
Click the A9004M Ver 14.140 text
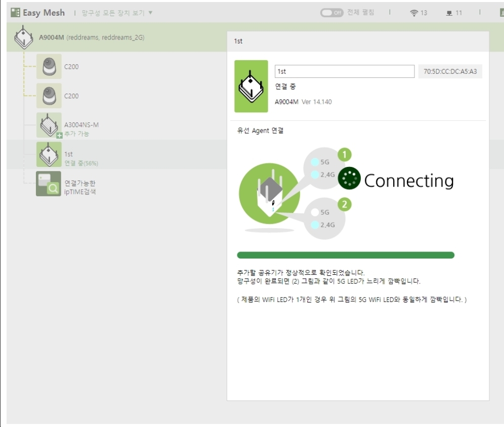coord(303,102)
